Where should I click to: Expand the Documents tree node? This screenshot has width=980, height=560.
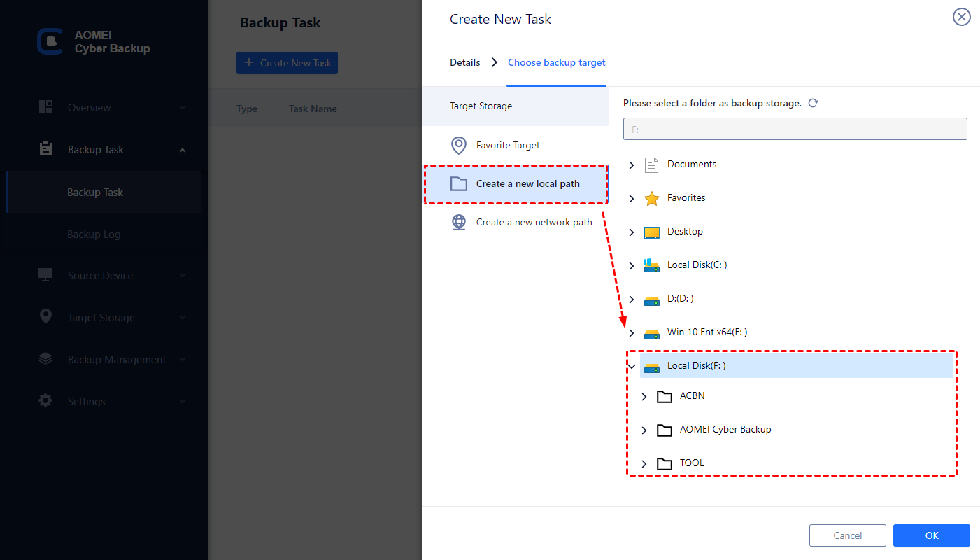tap(632, 165)
